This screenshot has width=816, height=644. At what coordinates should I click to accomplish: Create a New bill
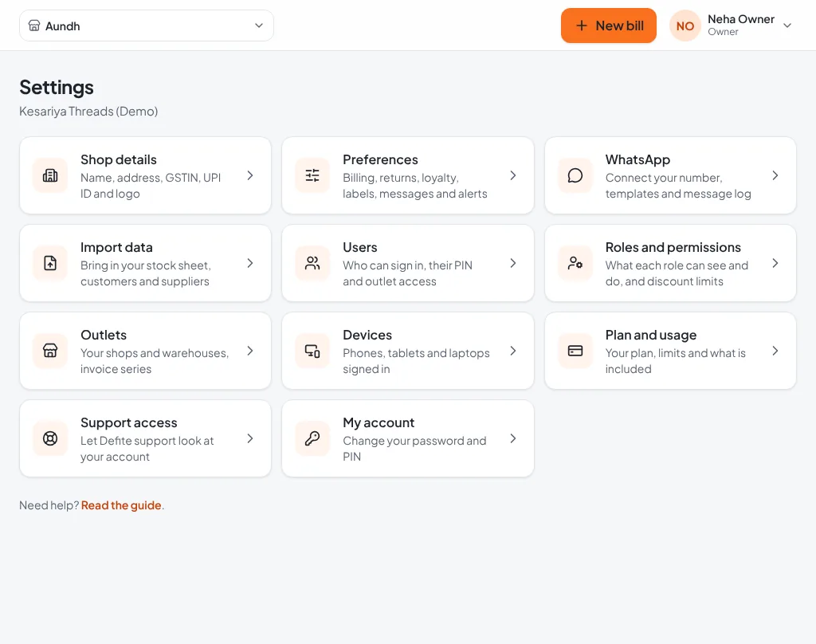(608, 26)
